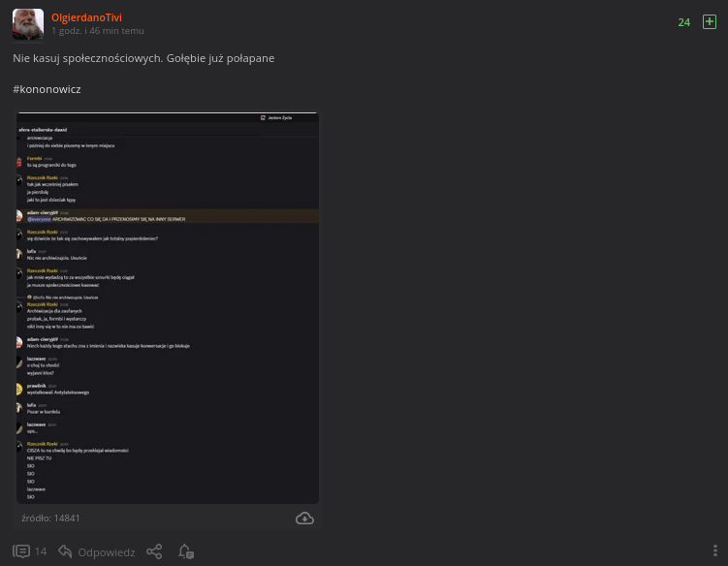Image resolution: width=728 pixels, height=566 pixels.
Task: Open the three-dot more options menu
Action: tap(714, 551)
